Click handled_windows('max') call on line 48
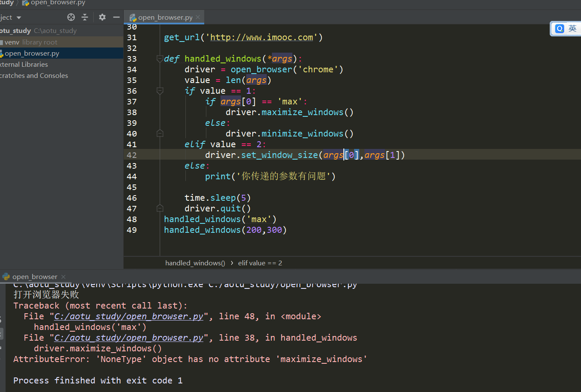This screenshot has height=392, width=581. pyautogui.click(x=220, y=219)
